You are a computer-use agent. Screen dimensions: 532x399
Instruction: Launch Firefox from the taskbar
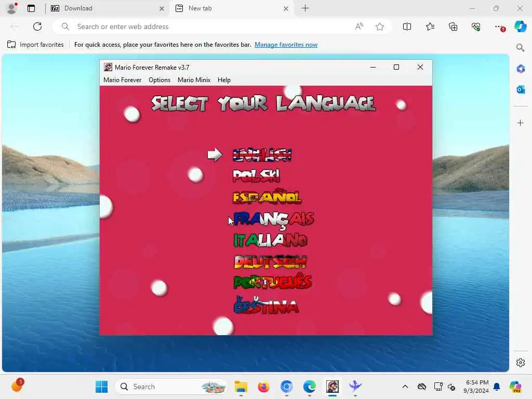[x=263, y=387]
